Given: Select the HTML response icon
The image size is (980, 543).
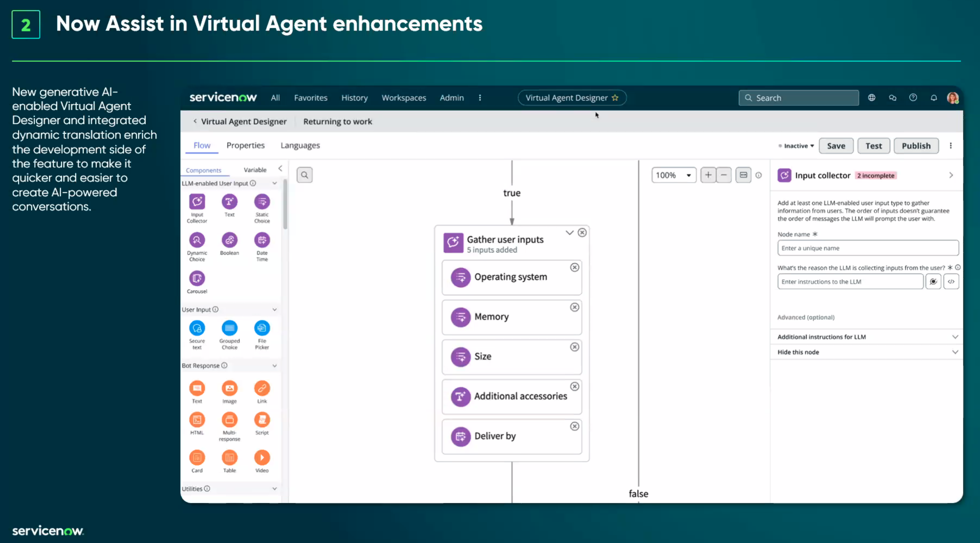Looking at the screenshot, I should coord(197,420).
